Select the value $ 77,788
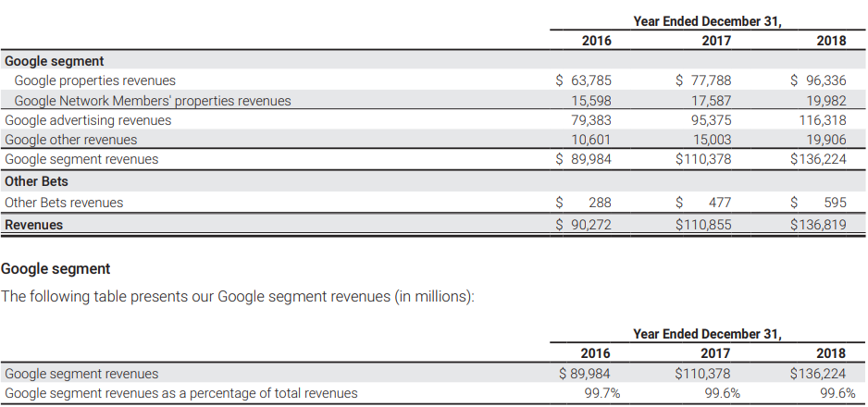 click(703, 80)
